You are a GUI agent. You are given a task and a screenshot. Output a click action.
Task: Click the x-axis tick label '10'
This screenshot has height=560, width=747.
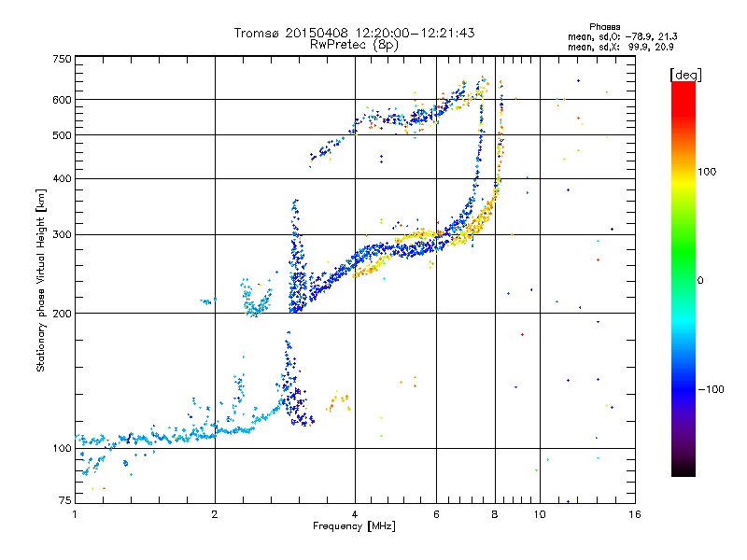coord(540,514)
